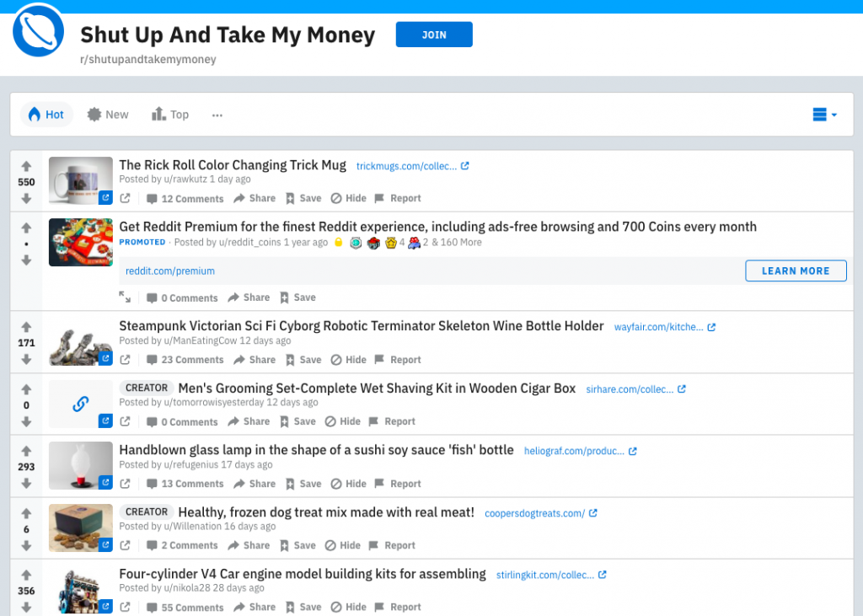Upvote the Handblown glass lamp post
863x616 pixels.
[x=26, y=451]
